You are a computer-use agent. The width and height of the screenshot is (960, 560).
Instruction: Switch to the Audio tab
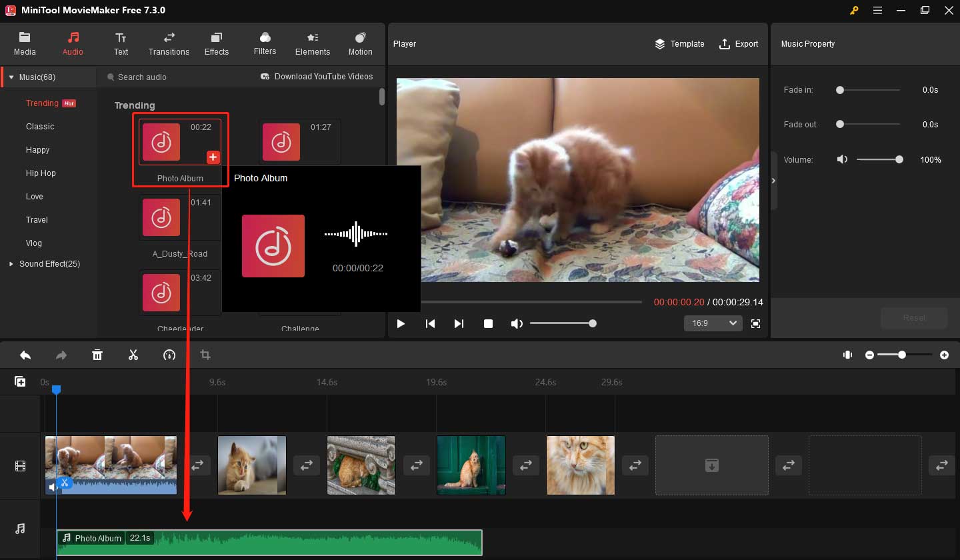pyautogui.click(x=73, y=44)
